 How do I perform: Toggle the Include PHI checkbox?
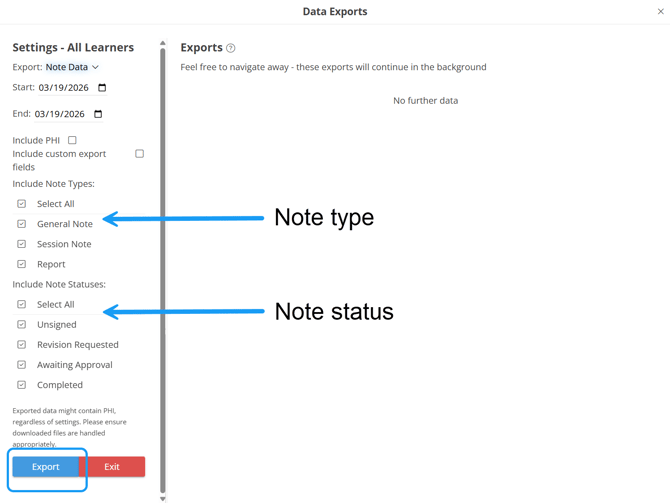72,140
